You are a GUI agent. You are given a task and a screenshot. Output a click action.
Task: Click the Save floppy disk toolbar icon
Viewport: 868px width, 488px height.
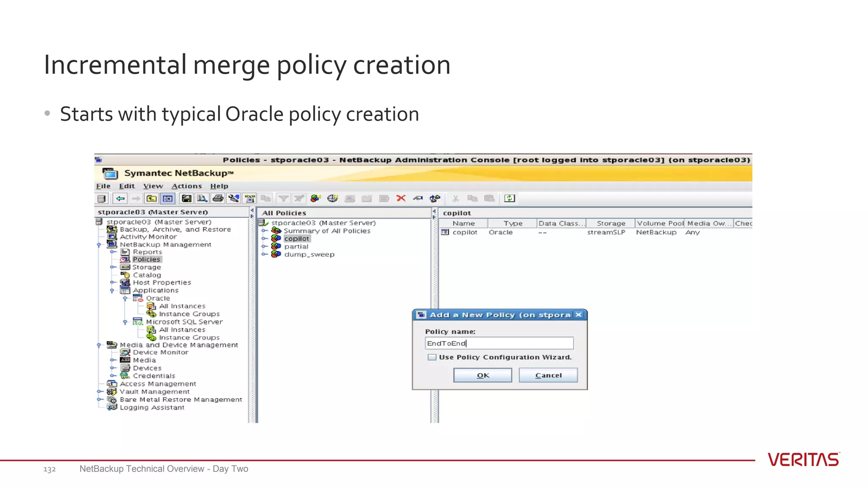pyautogui.click(x=186, y=198)
